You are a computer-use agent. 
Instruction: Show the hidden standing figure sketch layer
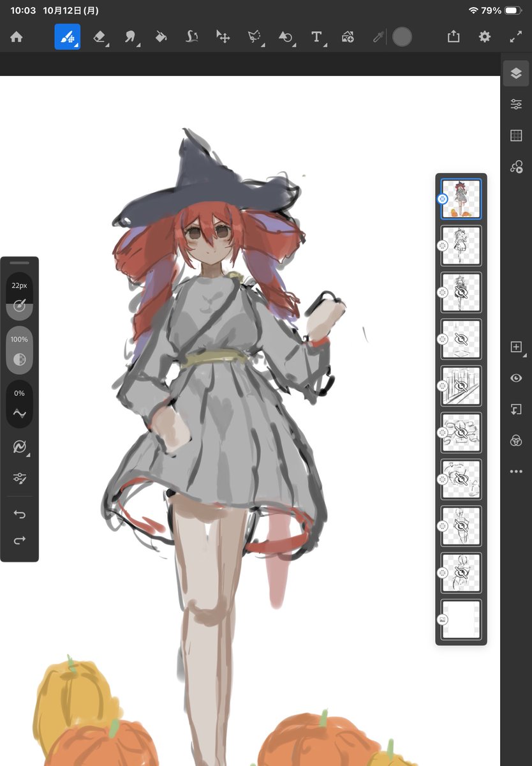461,526
